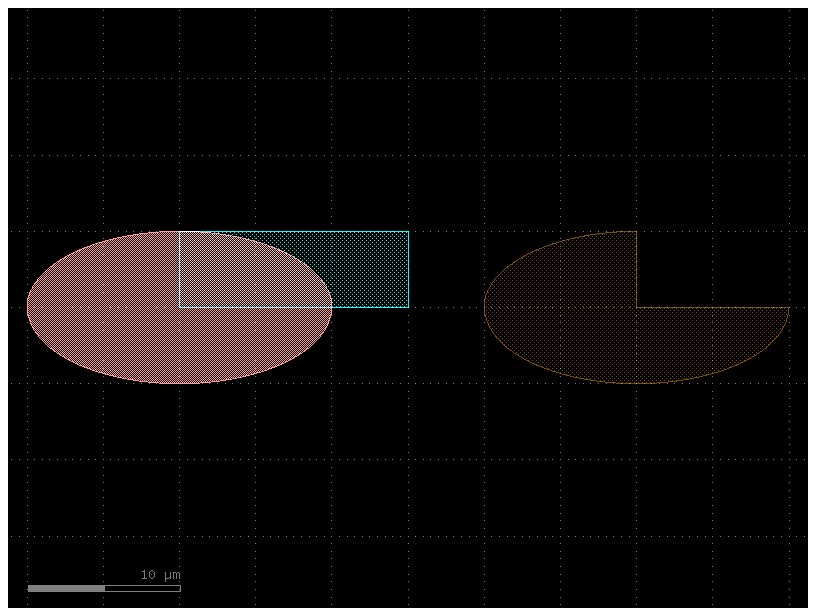Select the brown pac-man shape
The height and width of the screenshot is (616, 816).
[570, 330]
